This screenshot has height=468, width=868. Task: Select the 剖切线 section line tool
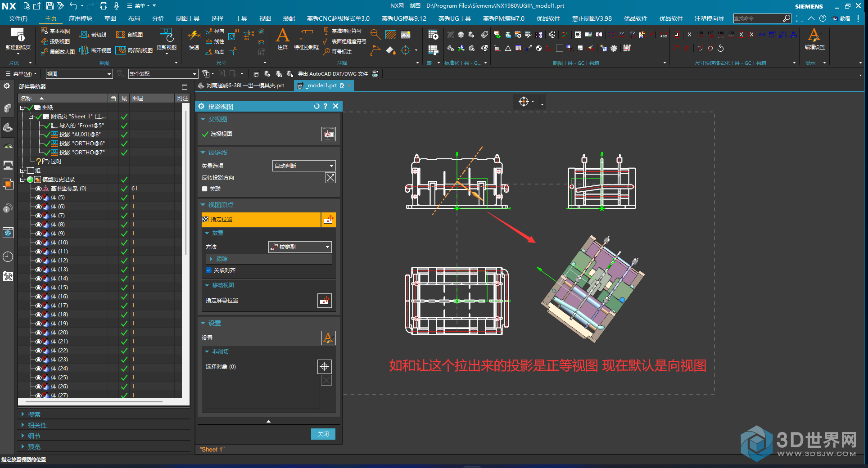tap(93, 35)
